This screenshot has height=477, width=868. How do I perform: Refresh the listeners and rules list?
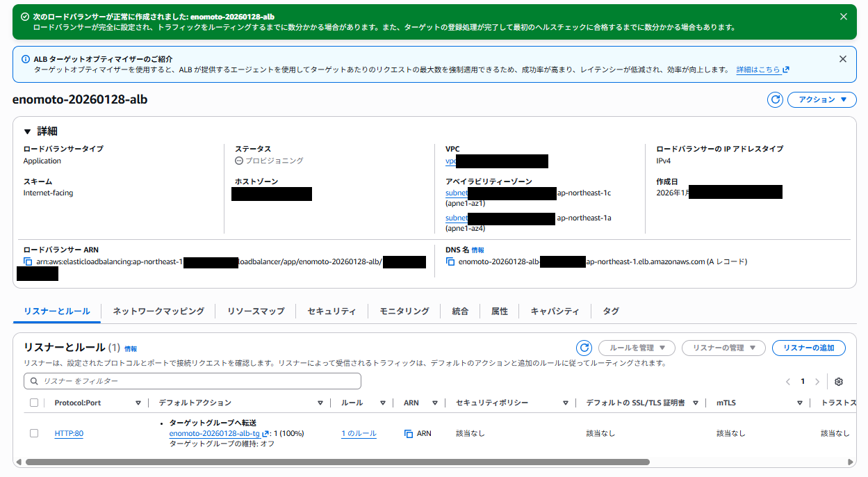pos(584,348)
